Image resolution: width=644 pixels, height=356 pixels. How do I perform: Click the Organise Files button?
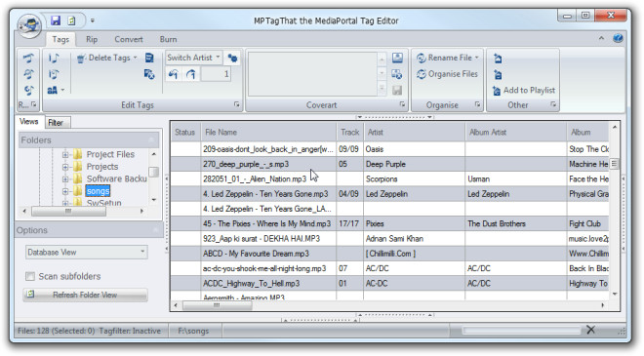[447, 74]
